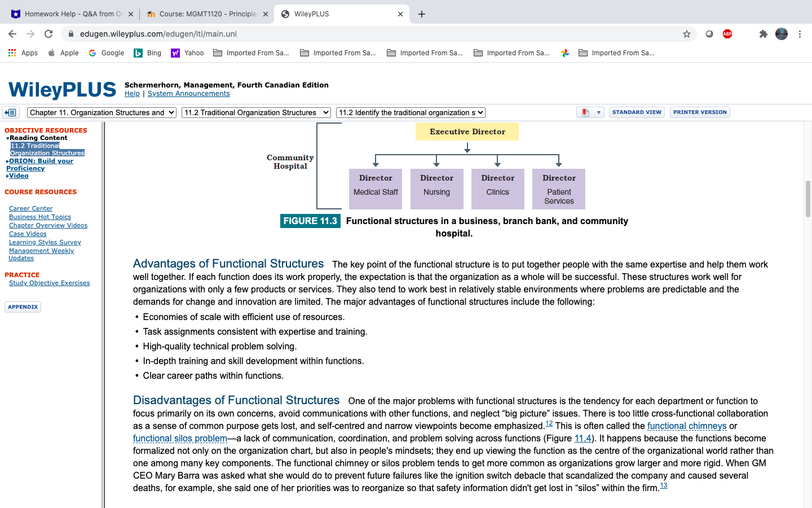Bookmark this page with the star icon
The image size is (812, 508).
click(x=687, y=34)
